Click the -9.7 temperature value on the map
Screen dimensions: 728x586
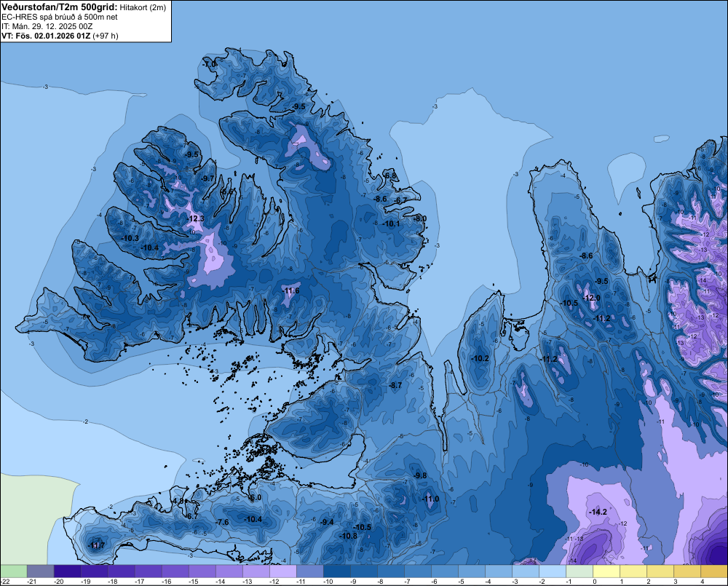[x=208, y=178]
